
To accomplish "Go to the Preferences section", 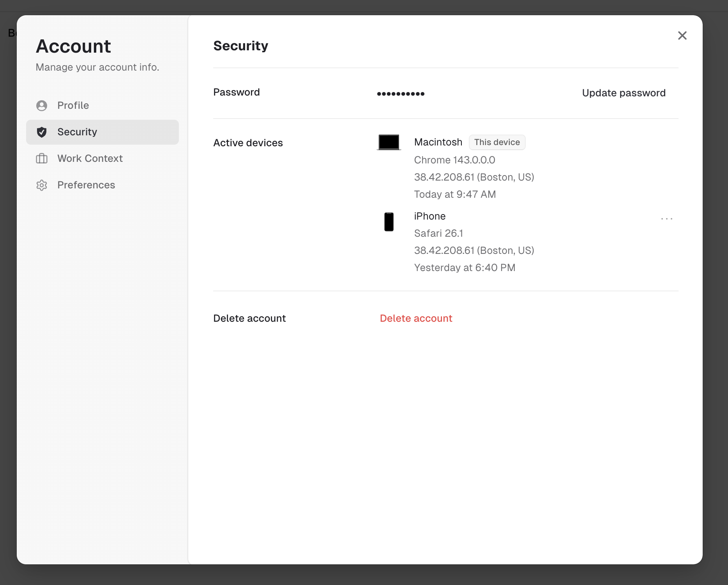I will (86, 185).
